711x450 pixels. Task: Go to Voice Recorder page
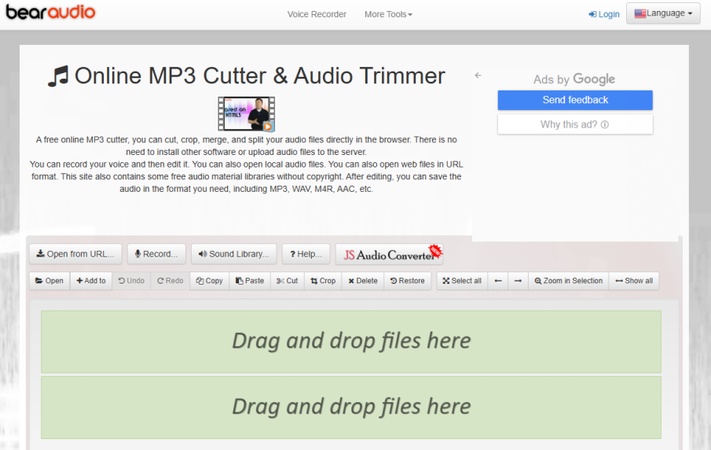pyautogui.click(x=316, y=14)
